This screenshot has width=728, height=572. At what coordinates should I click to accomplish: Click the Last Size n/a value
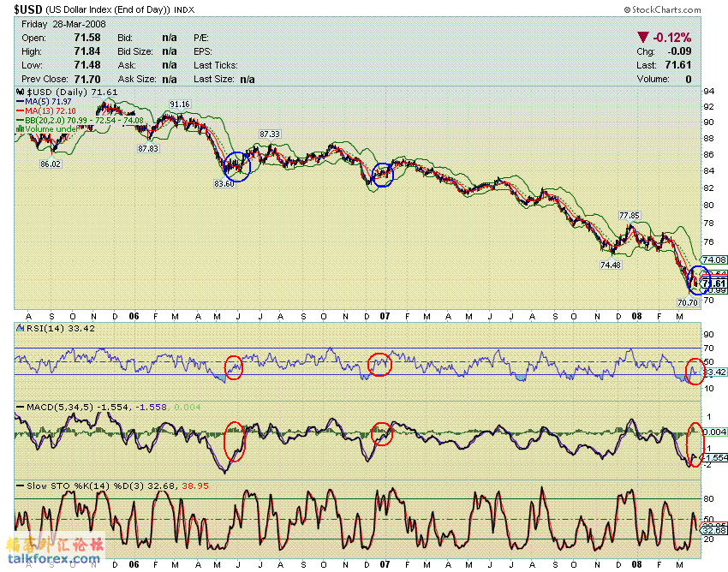point(248,79)
